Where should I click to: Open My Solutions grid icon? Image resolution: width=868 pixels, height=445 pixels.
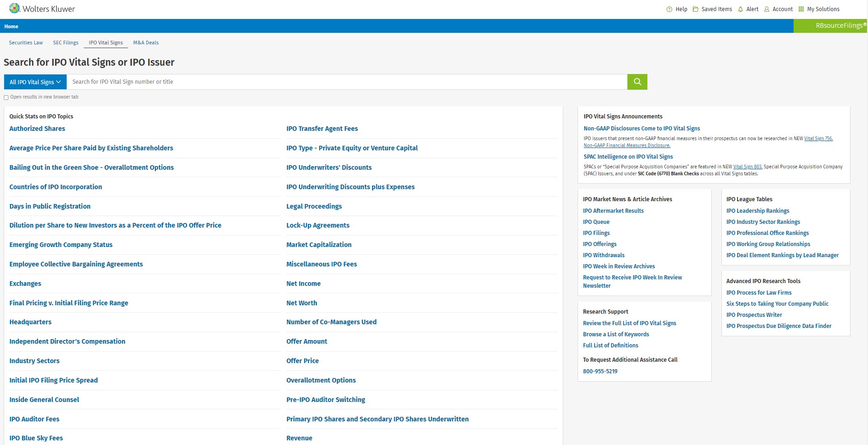tap(801, 9)
